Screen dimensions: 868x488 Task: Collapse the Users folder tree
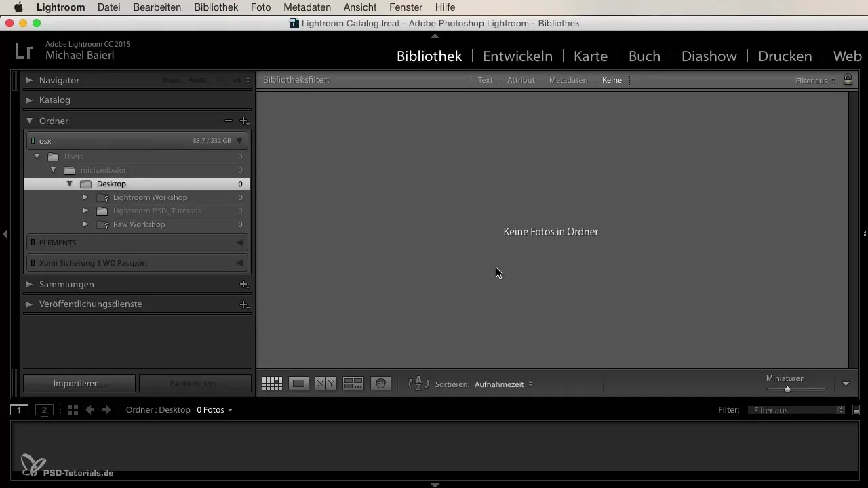(x=37, y=157)
